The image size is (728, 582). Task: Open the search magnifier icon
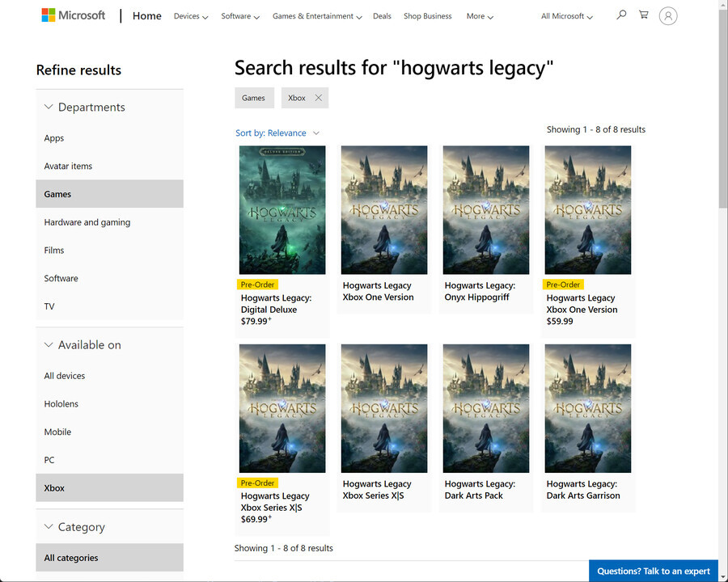tap(620, 15)
